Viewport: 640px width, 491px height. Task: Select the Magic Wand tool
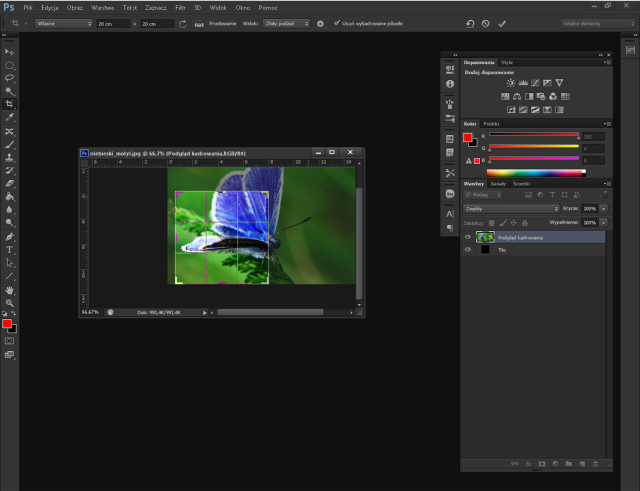[x=9, y=91]
